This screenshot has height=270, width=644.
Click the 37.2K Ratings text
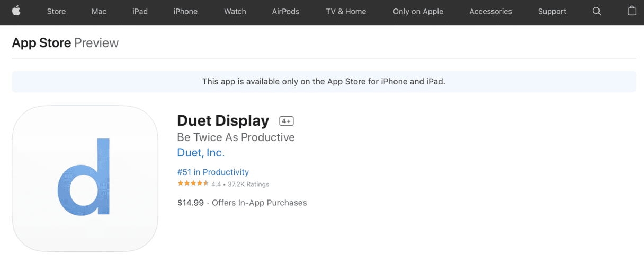[248, 184]
